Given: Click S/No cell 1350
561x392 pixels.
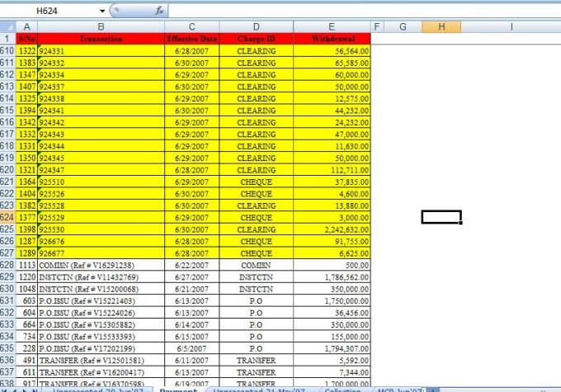Looking at the screenshot, I should [27, 158].
